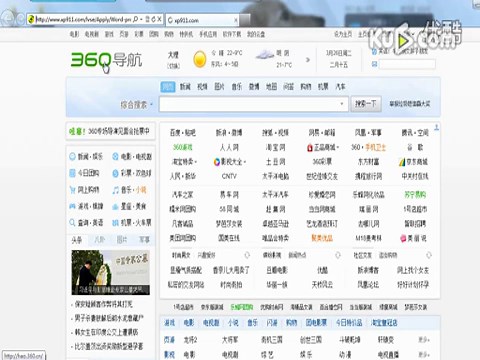
Task: Click the checkbox icon beside the top-right input
Action: point(374,64)
